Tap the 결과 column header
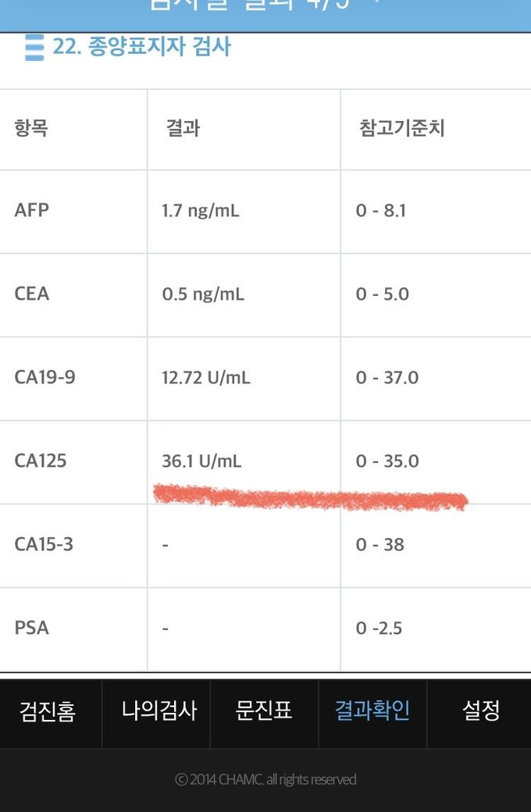This screenshot has height=812, width=531. point(183,128)
